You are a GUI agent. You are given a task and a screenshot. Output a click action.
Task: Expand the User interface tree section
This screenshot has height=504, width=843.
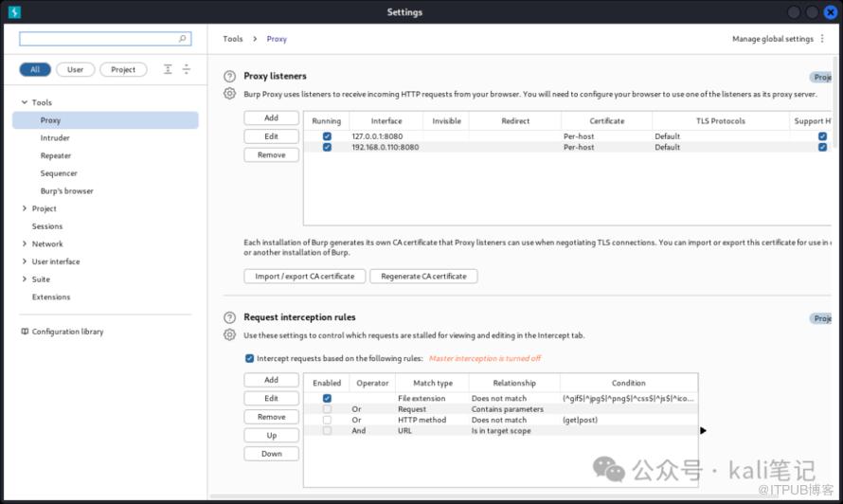(x=24, y=261)
